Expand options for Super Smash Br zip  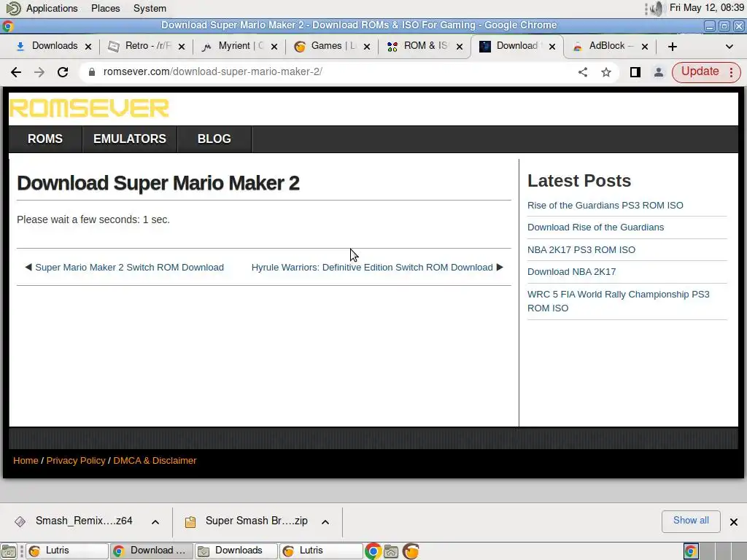pyautogui.click(x=325, y=522)
